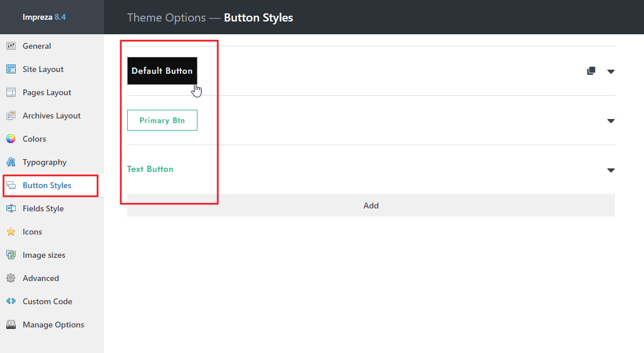The image size is (644, 353).
Task: Expand the Text Button style row
Action: point(611,170)
